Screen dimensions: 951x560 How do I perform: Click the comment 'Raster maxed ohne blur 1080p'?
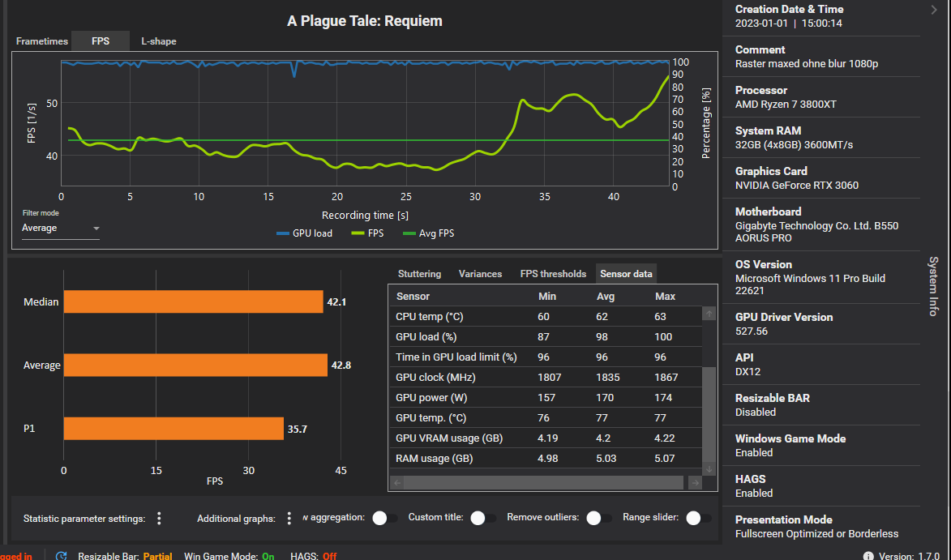(807, 64)
